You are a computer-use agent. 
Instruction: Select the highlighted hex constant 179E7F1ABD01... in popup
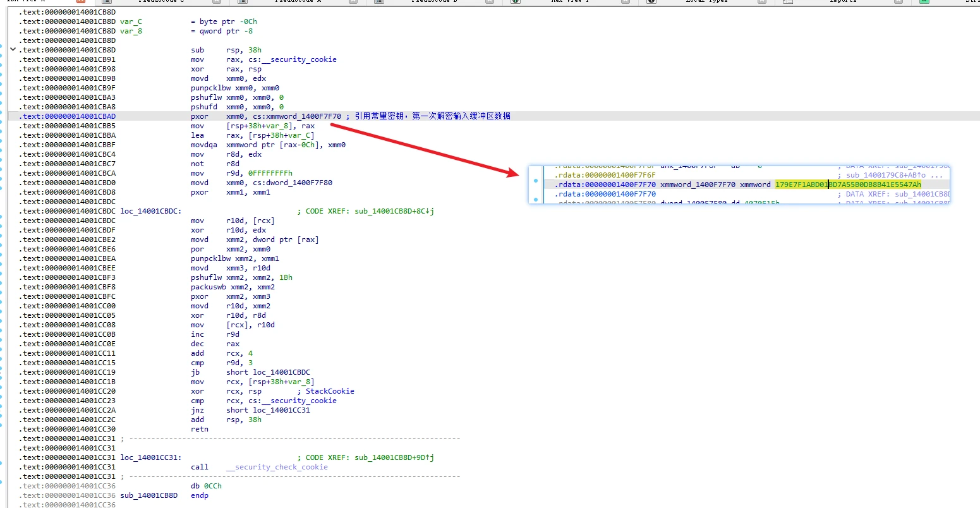pos(848,184)
